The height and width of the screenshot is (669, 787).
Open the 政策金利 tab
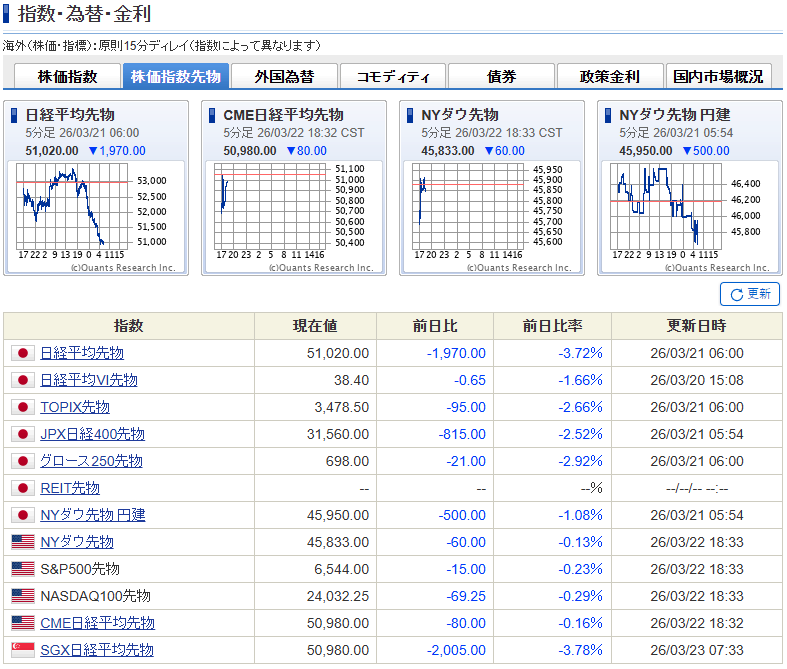(x=609, y=76)
